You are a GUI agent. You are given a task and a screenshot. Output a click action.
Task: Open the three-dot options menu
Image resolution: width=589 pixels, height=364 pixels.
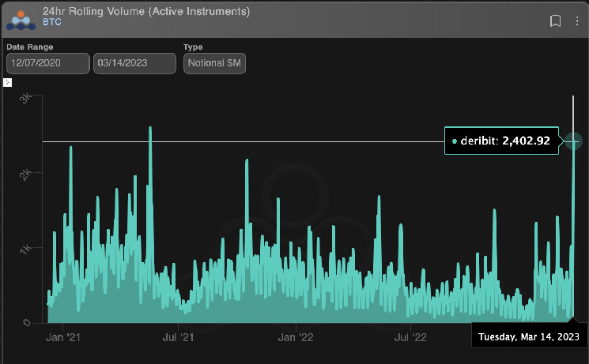coord(576,21)
